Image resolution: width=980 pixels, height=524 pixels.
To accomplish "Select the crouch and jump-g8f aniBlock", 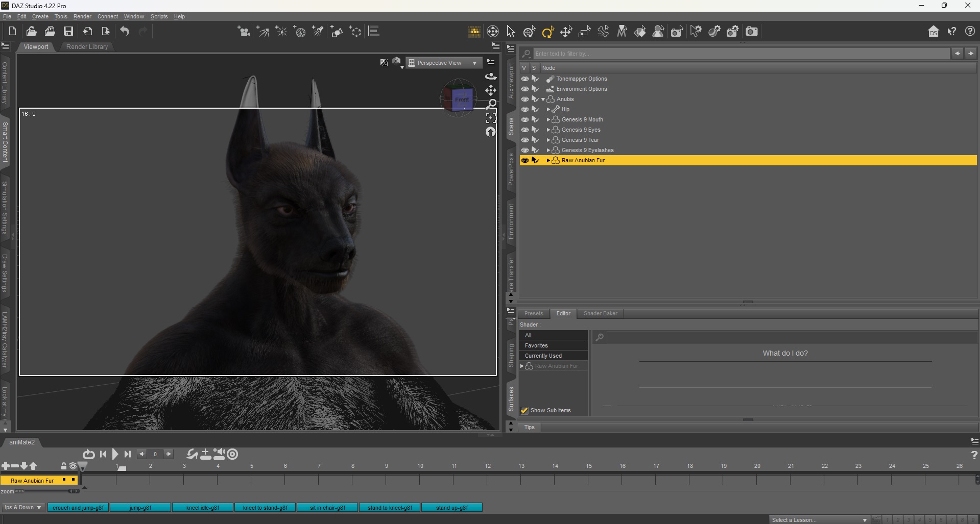I will click(x=78, y=508).
